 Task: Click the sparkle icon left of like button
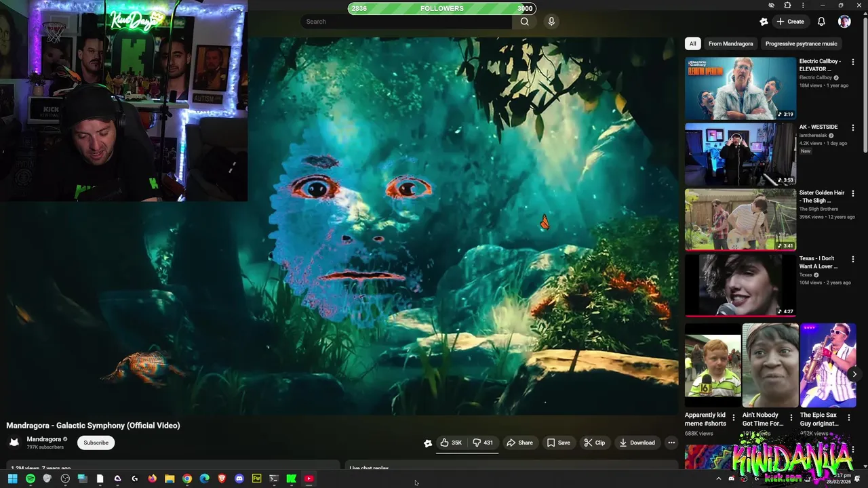coord(428,443)
